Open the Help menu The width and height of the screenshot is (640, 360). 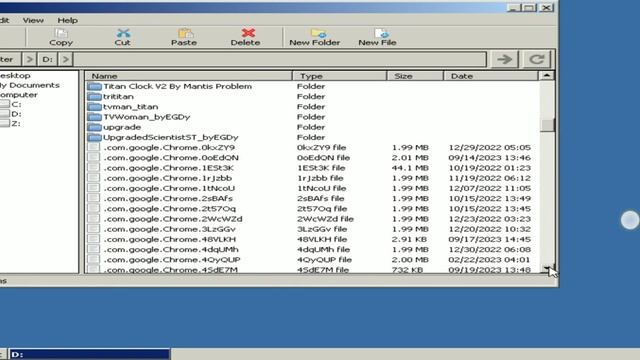coord(67,20)
